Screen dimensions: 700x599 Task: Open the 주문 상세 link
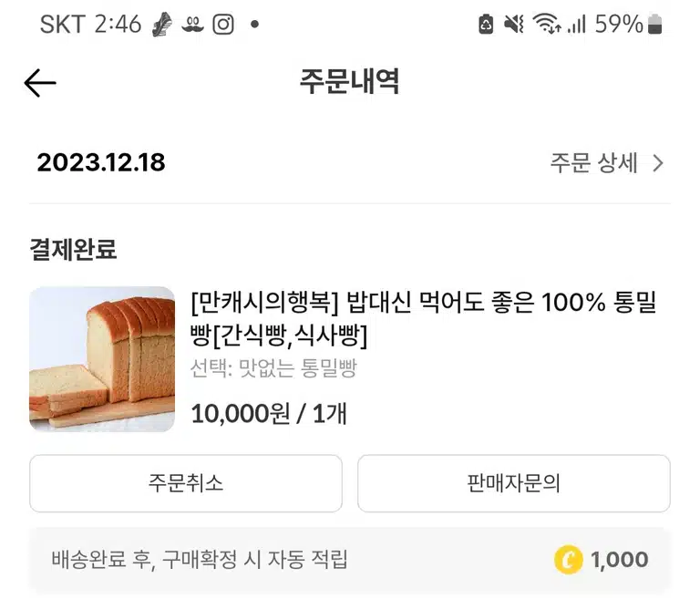[607, 162]
